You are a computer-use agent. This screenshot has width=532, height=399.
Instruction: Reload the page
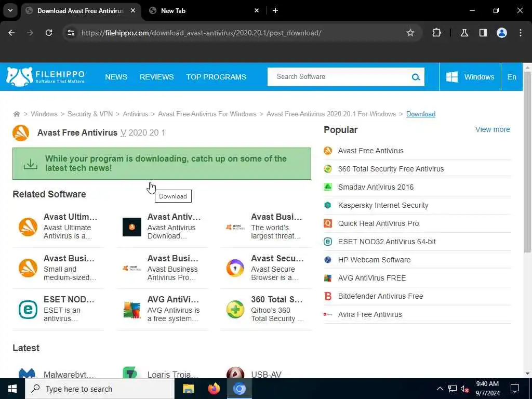tap(49, 33)
